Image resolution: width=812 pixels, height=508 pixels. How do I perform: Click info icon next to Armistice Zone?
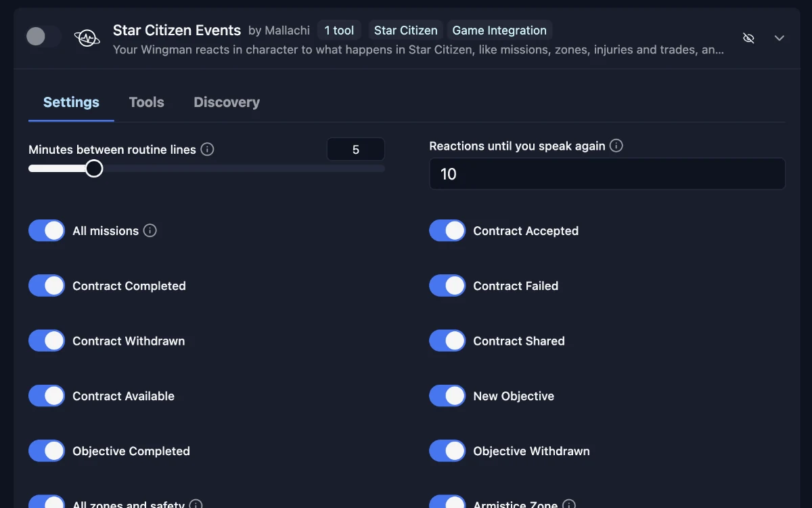point(569,505)
